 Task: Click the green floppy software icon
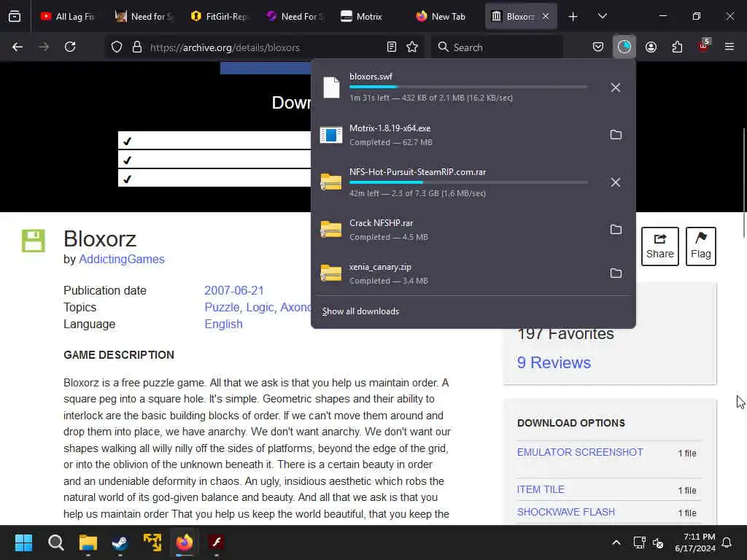point(34,241)
